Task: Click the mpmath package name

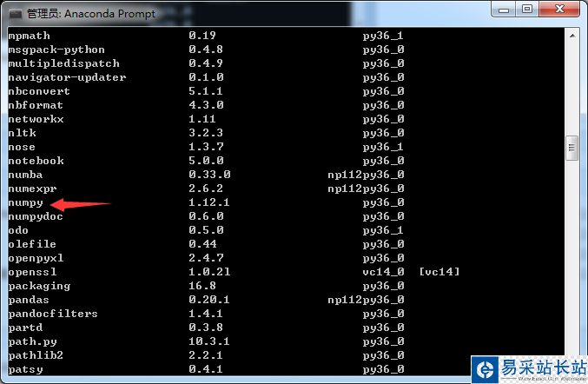Action: [30, 36]
